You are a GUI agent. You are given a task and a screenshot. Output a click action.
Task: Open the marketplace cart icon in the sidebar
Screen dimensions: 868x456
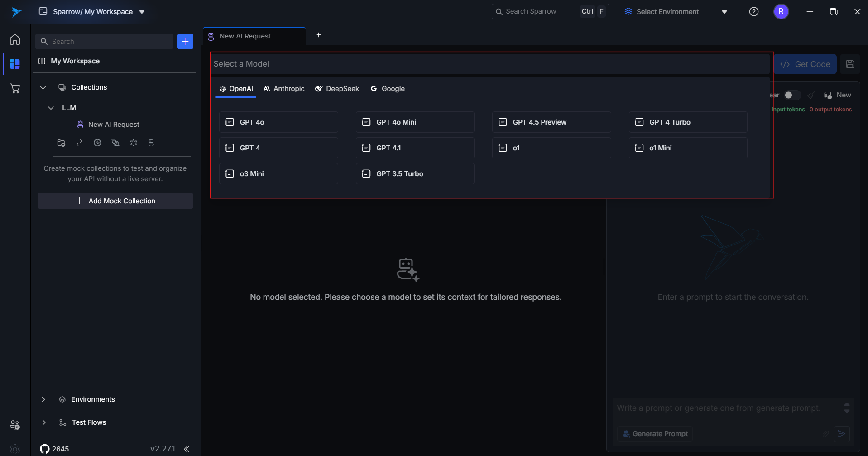[15, 88]
